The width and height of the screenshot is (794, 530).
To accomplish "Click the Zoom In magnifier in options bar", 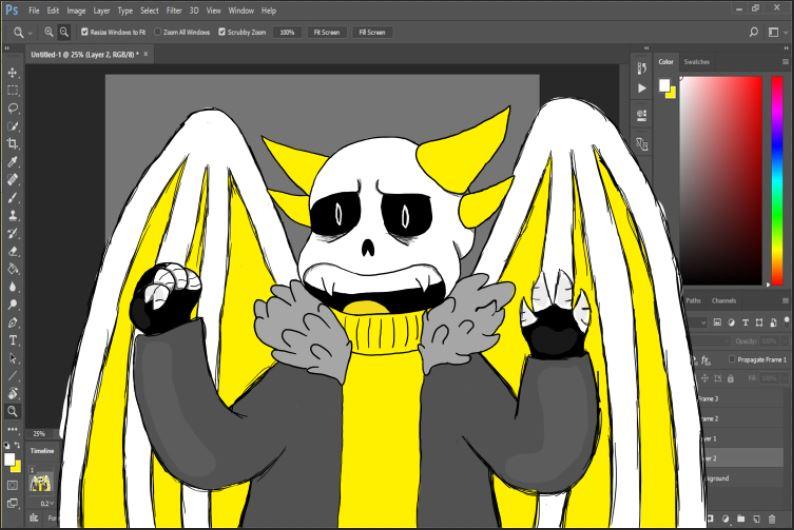I will [x=49, y=32].
